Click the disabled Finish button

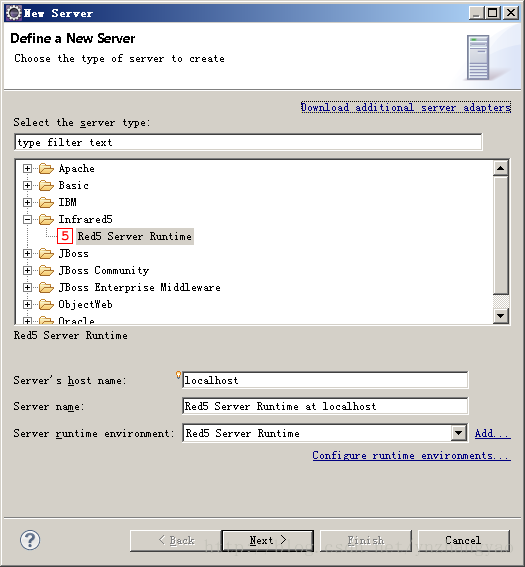366,541
